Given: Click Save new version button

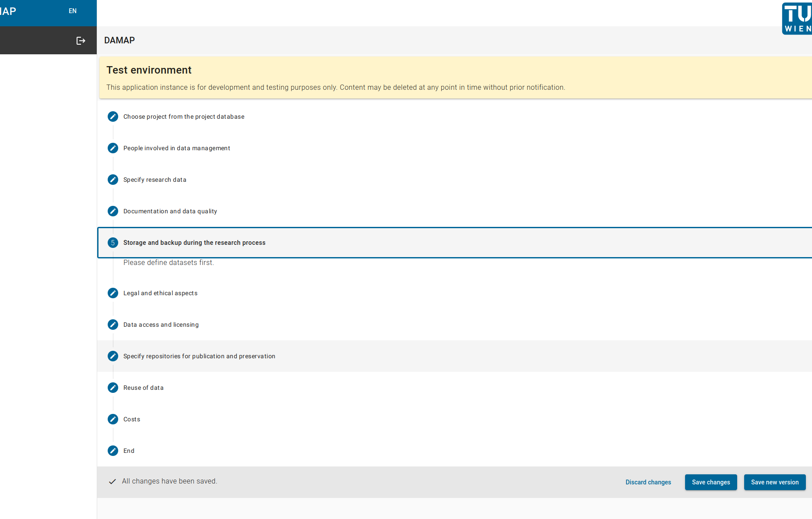Looking at the screenshot, I should point(775,482).
